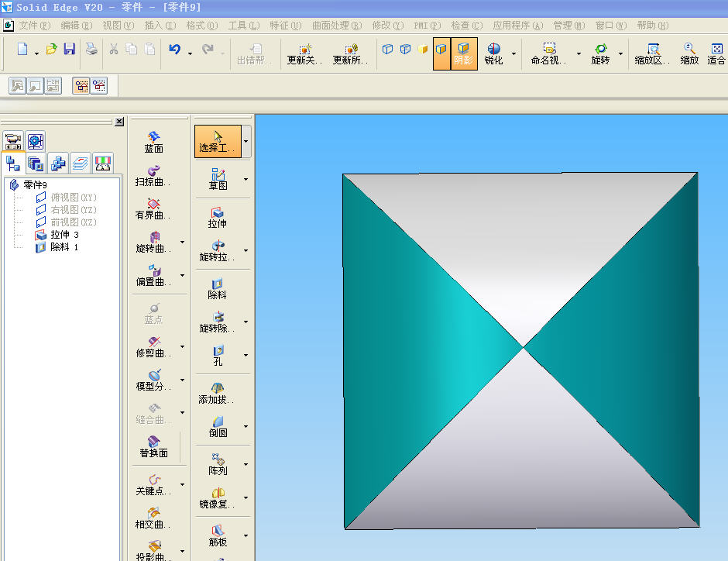Image resolution: width=728 pixels, height=561 pixels.
Task: Select the 扫掠曲 swept surface tool
Action: pos(153,176)
